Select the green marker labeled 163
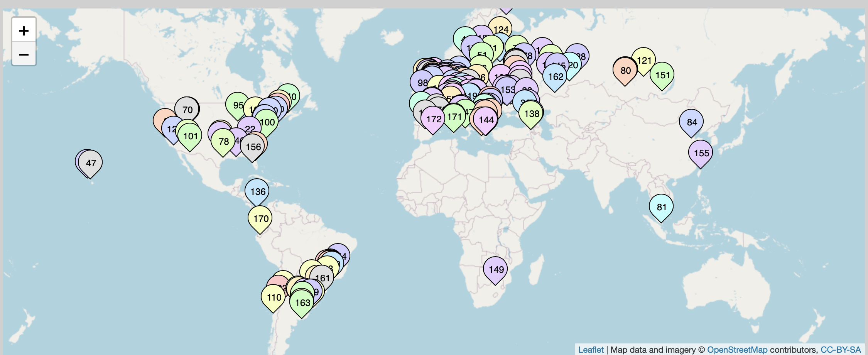 point(302,303)
